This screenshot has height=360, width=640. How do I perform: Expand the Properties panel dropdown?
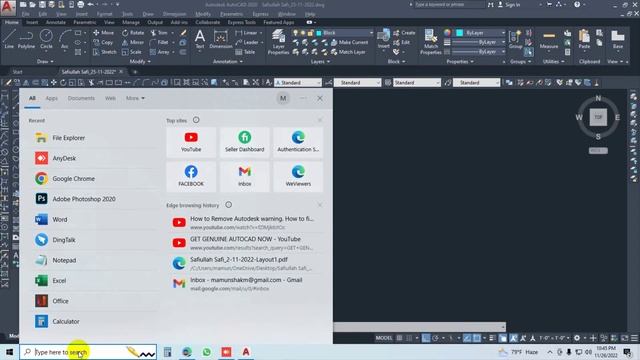pos(460,62)
